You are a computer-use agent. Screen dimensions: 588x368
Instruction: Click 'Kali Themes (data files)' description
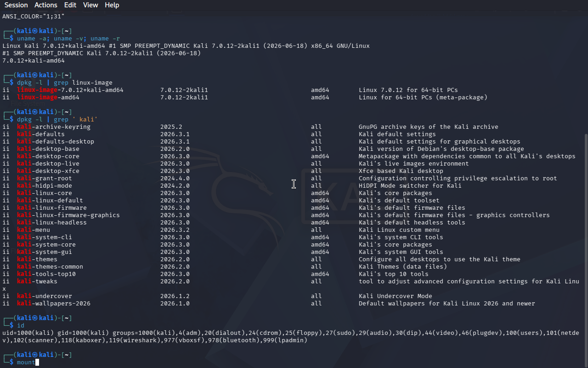(x=403, y=267)
